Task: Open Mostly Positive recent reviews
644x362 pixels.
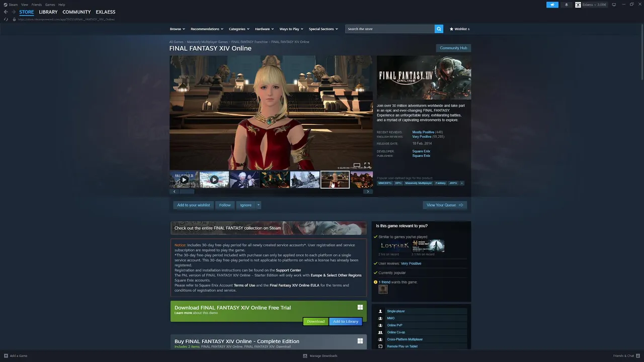Action: [423, 132]
